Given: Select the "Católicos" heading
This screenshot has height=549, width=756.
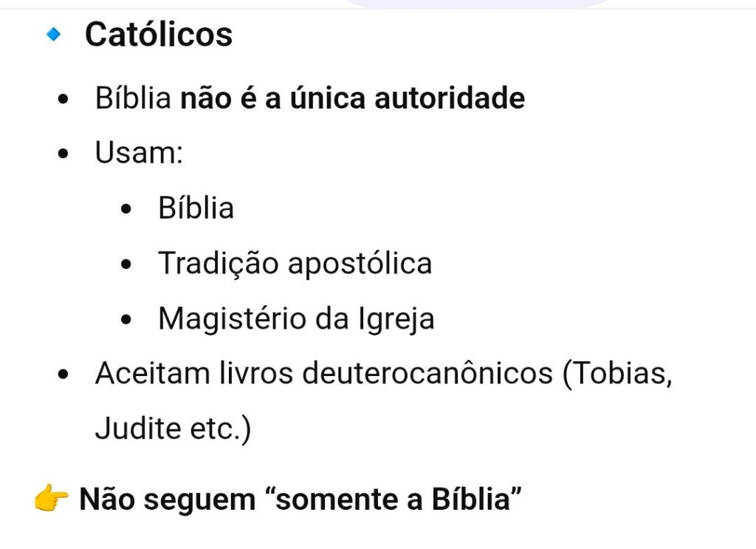Looking at the screenshot, I should tap(159, 35).
